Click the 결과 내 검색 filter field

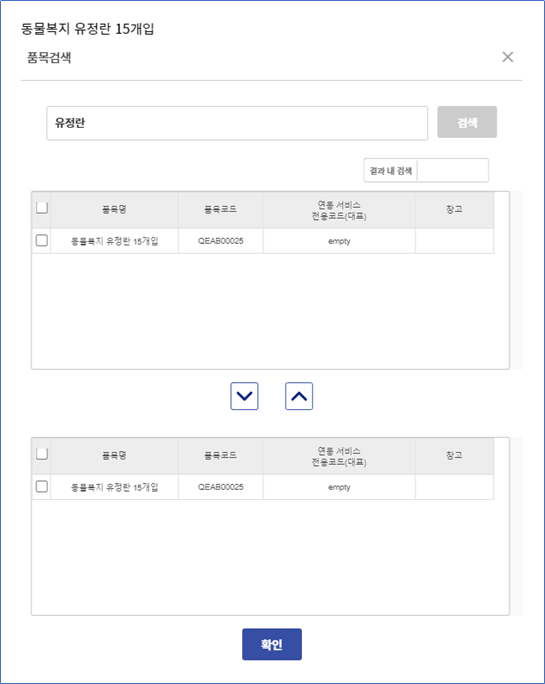pos(452,171)
